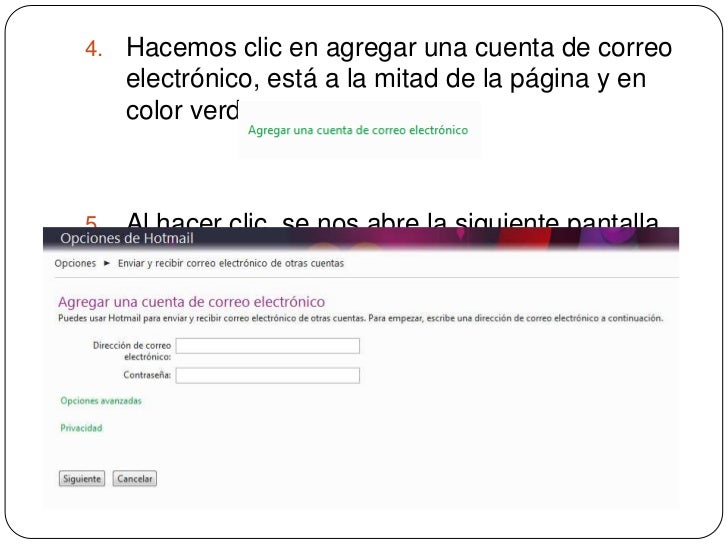Focus the Contraseña input field
Image resolution: width=728 pixels, height=546 pixels.
[x=267, y=376]
